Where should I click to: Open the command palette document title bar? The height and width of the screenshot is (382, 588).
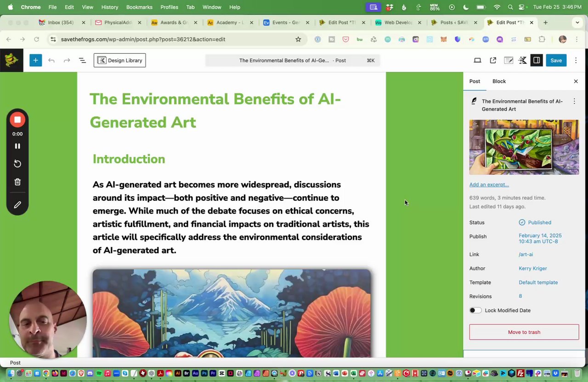pyautogui.click(x=293, y=60)
